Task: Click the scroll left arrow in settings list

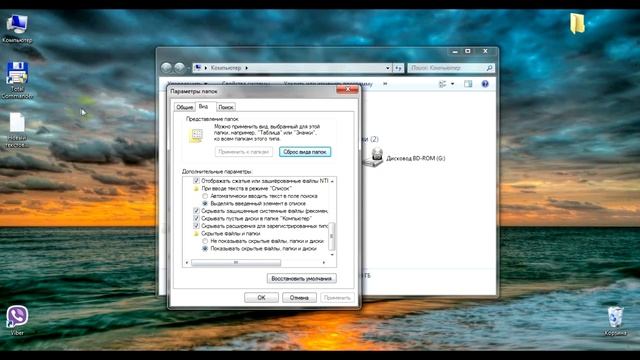Action: 187,262
